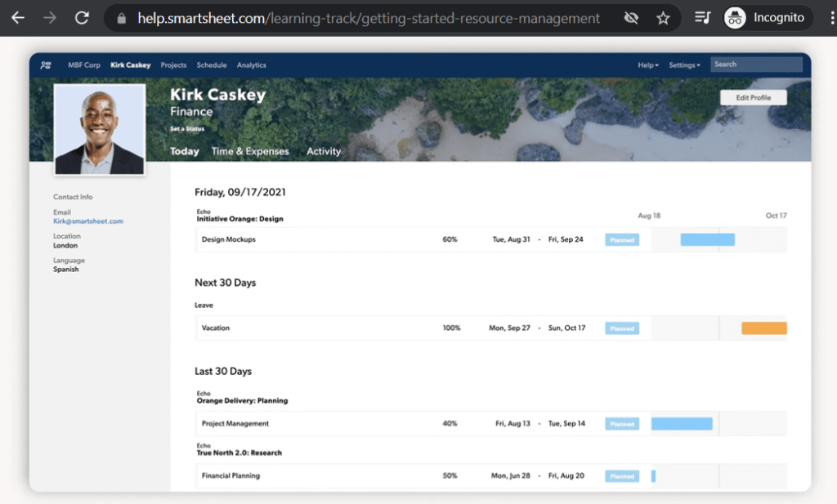Open Chrome's three-dot options menu
The width and height of the screenshot is (837, 504).
[x=828, y=16]
